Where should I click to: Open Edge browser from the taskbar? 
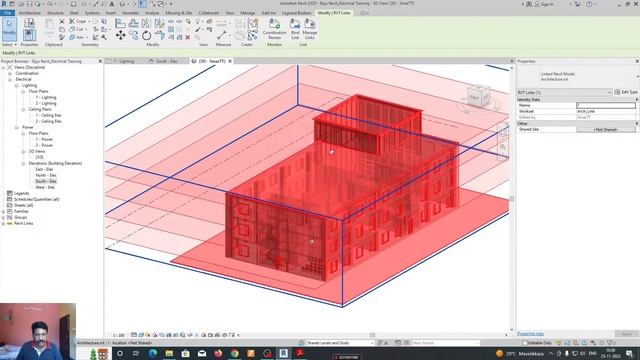[153, 353]
